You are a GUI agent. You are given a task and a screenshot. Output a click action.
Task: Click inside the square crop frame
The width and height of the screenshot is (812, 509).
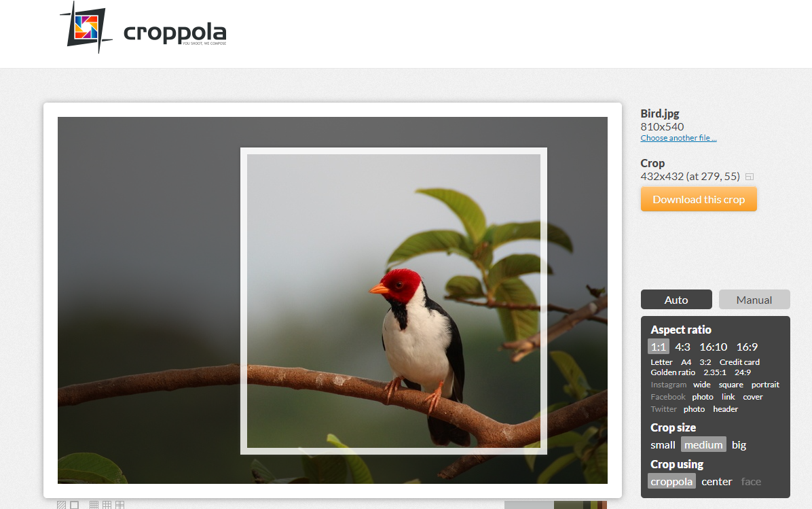pos(394,300)
